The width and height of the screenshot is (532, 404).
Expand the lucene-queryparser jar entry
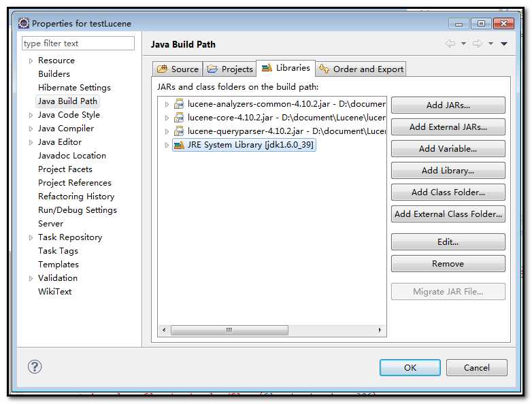167,131
